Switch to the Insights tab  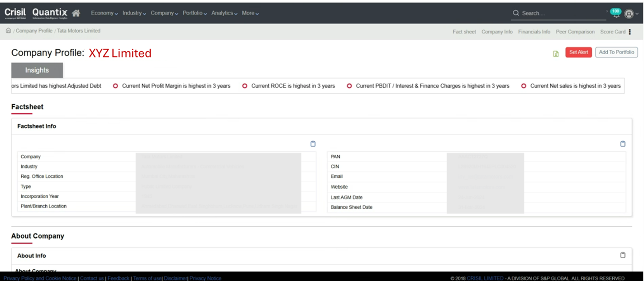point(37,70)
